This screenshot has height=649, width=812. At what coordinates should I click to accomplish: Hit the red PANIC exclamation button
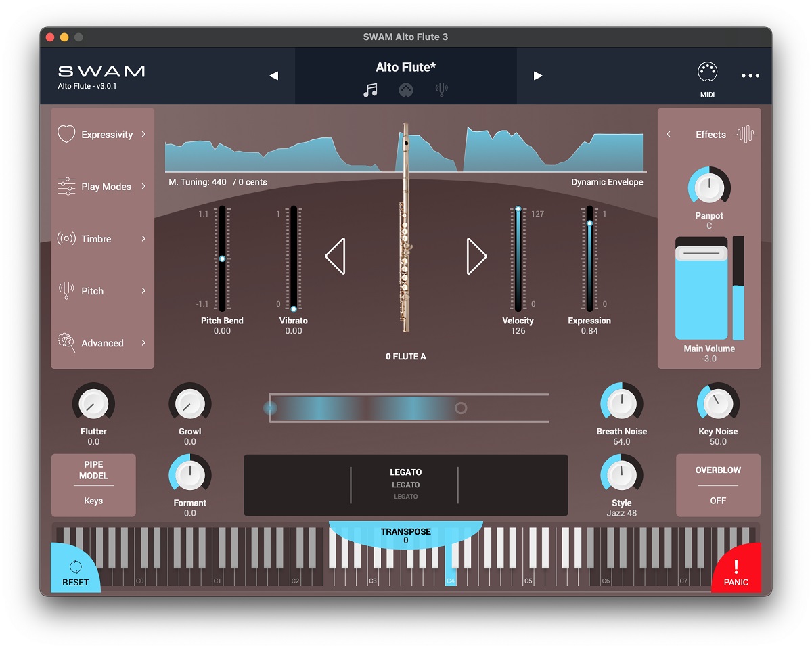point(736,568)
